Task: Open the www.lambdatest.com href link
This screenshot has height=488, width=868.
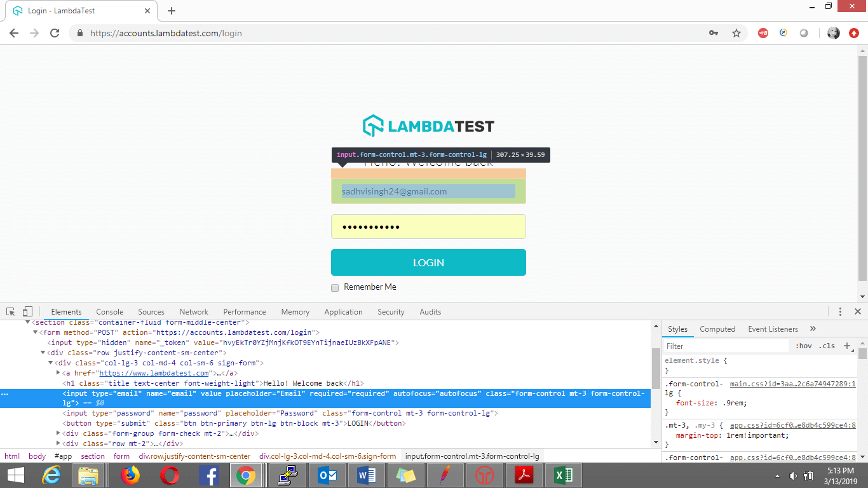Action: (x=154, y=373)
